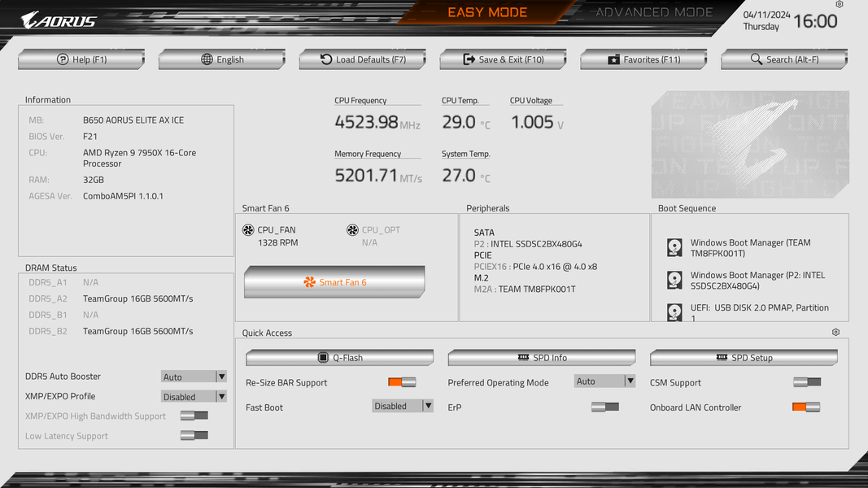Screen dimensions: 868x488
Task: Click P2 INTEL SSDSC2BX480G4 SATA entry
Action: (528, 244)
